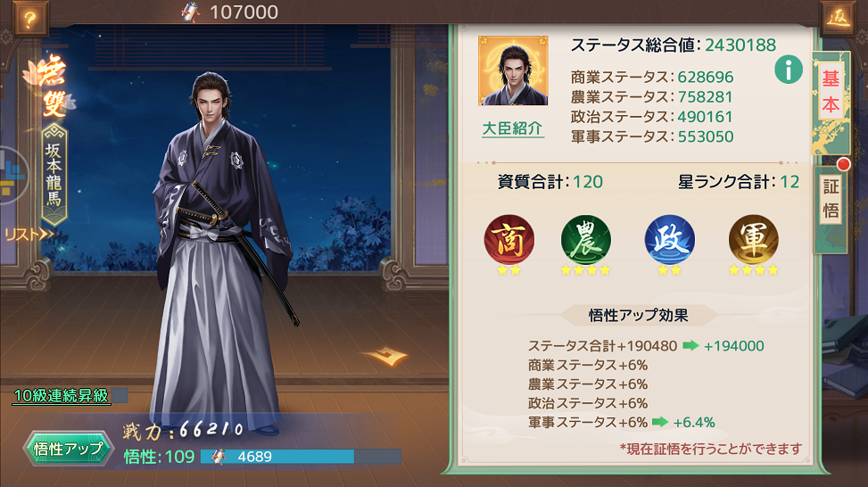Select the gold 軍 military aptitude icon
Viewport: 868px width, 487px height.
(754, 240)
